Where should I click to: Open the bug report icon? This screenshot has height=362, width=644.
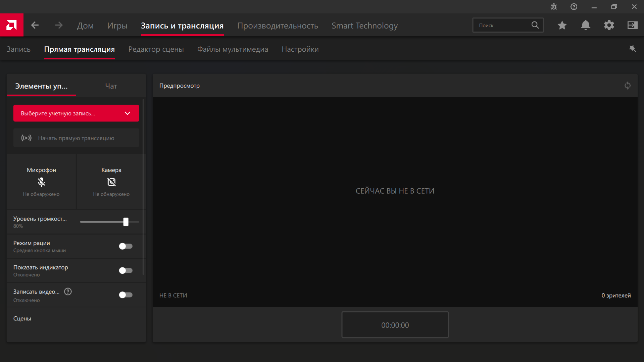coord(554,7)
